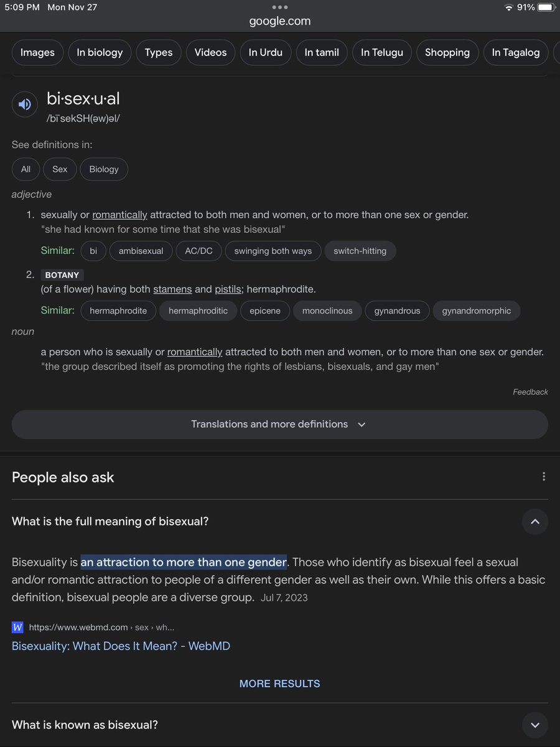Screen dimensions: 560x747
Task: Filter definitions by Biology
Action: (104, 169)
